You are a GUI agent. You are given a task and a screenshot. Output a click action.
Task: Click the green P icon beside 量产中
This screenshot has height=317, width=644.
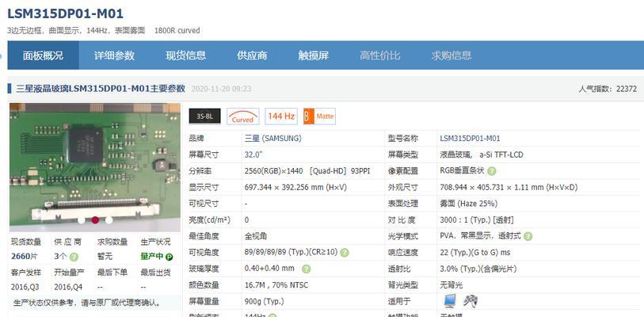pos(169,257)
